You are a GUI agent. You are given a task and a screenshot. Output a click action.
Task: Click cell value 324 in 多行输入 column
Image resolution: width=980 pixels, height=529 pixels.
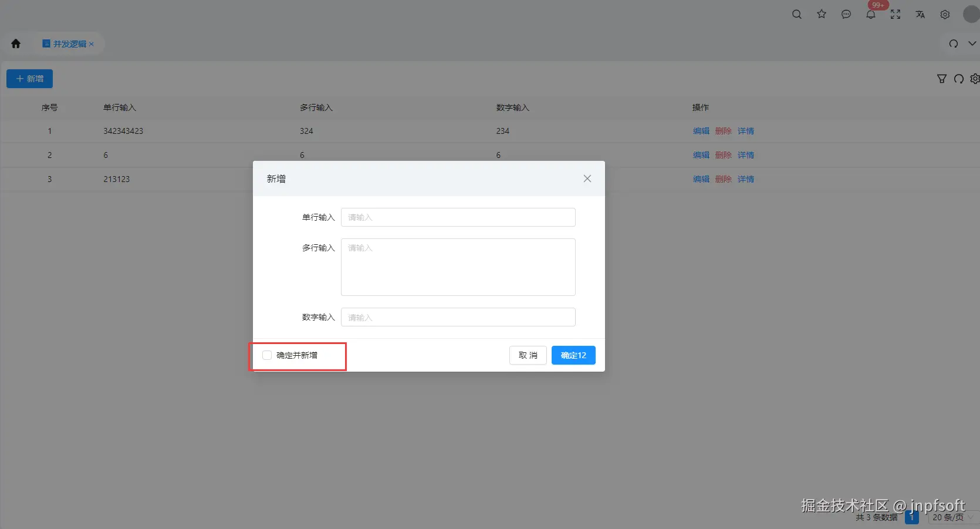(x=306, y=131)
